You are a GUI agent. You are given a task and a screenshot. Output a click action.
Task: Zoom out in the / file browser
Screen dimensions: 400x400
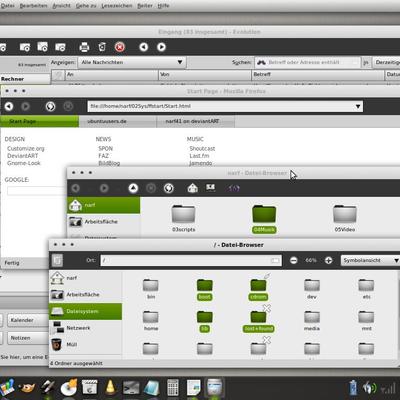[294, 260]
